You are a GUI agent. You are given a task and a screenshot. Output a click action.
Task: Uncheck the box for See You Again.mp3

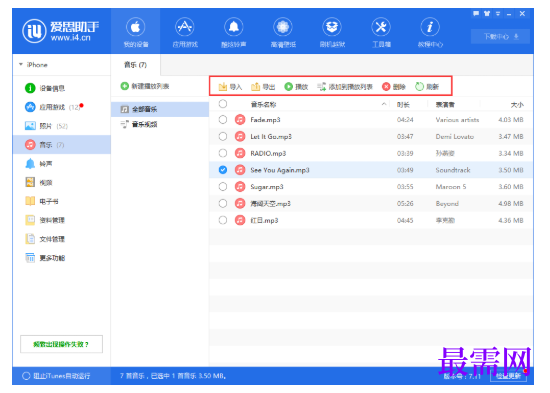click(223, 170)
